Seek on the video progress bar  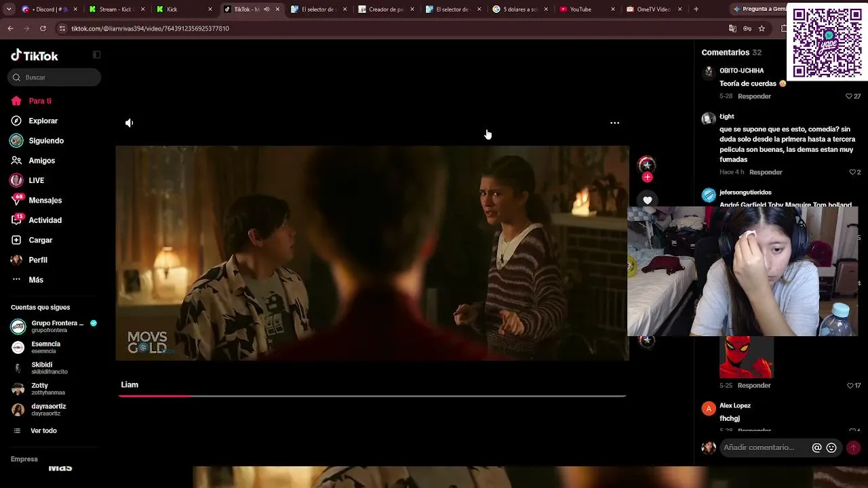click(372, 396)
